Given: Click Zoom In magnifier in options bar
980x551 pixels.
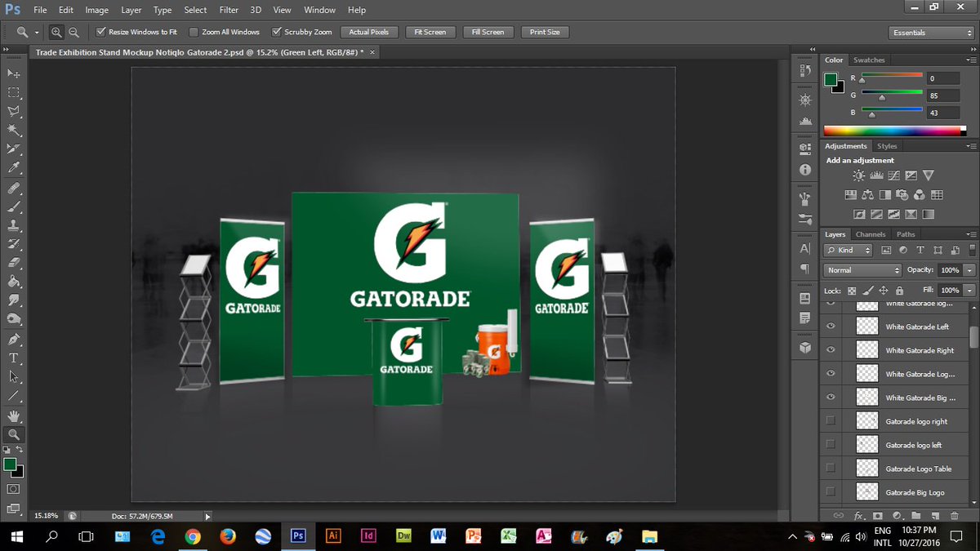Looking at the screenshot, I should point(56,32).
